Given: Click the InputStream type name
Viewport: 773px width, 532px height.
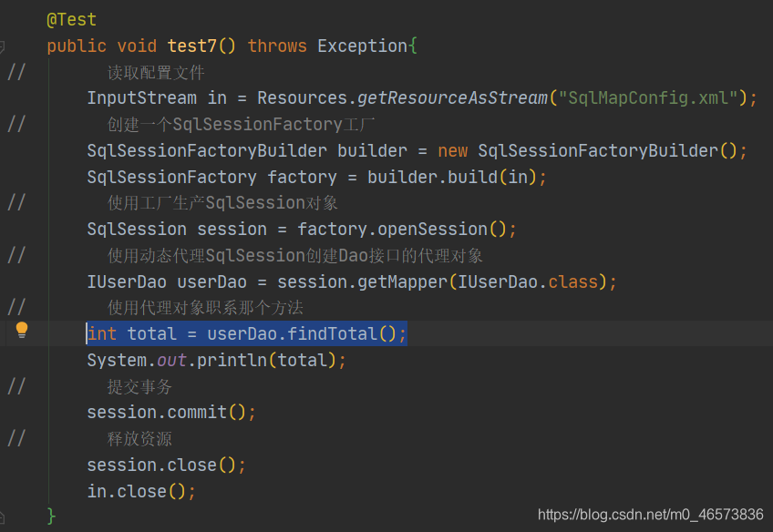Looking at the screenshot, I should point(142,98).
